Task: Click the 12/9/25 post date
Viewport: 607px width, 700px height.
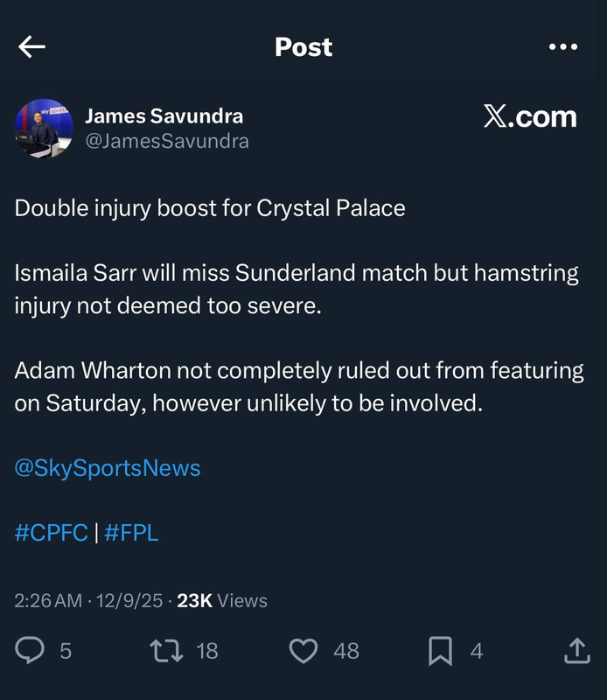Action: coord(129,601)
